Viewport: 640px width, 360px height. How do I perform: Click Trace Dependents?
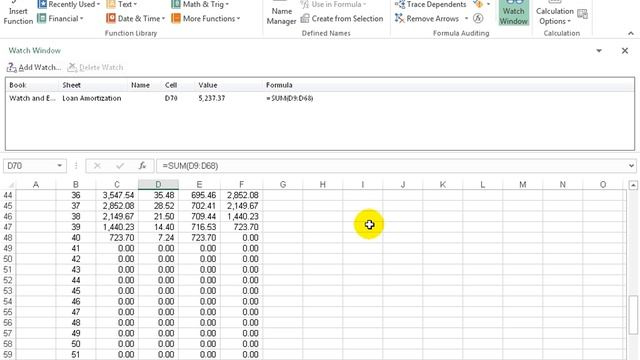pyautogui.click(x=430, y=4)
